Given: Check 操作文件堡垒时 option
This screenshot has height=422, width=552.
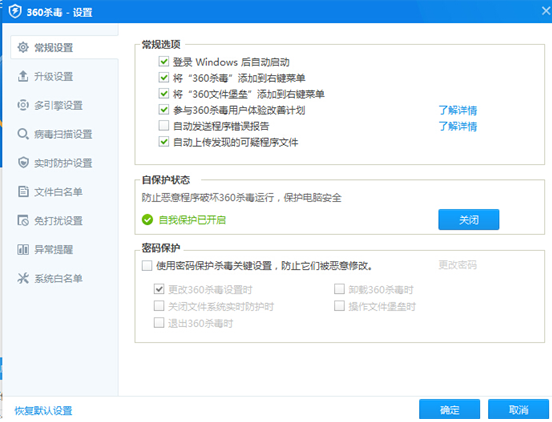Looking at the screenshot, I should (339, 306).
